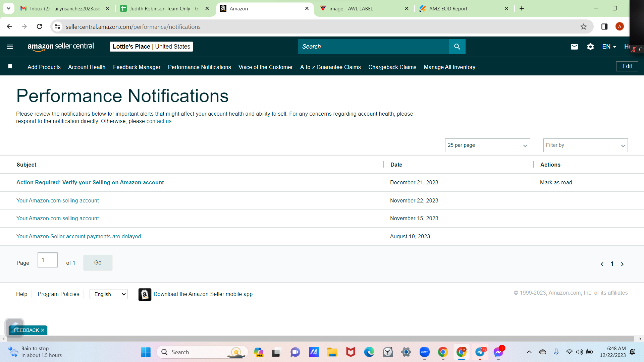
Task: Open the November 15 selling account notification
Action: pos(58,218)
